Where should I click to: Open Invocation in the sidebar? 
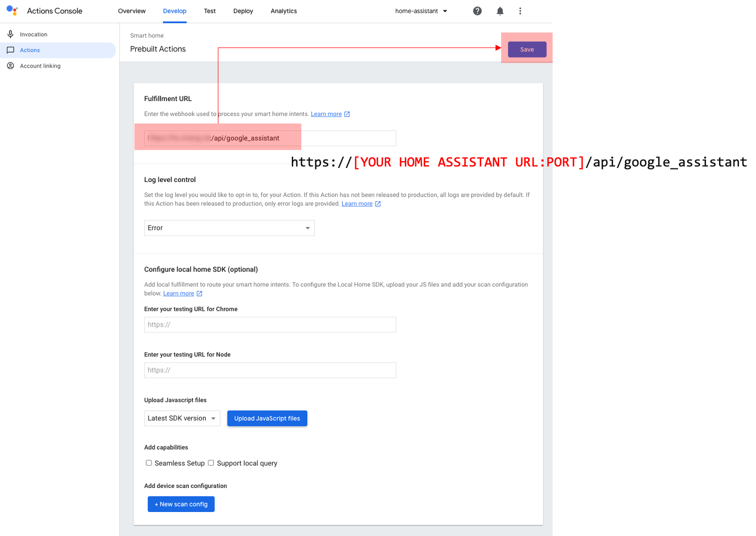58,34
